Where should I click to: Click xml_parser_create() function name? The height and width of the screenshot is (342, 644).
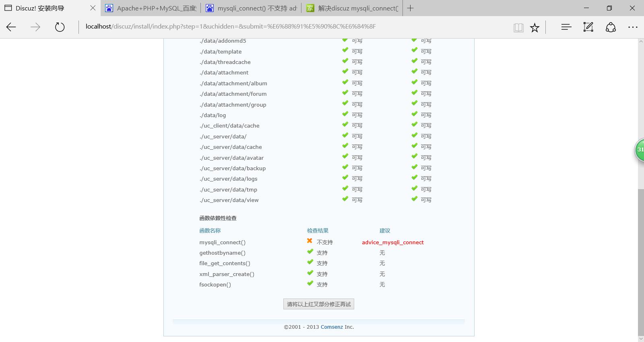point(227,274)
